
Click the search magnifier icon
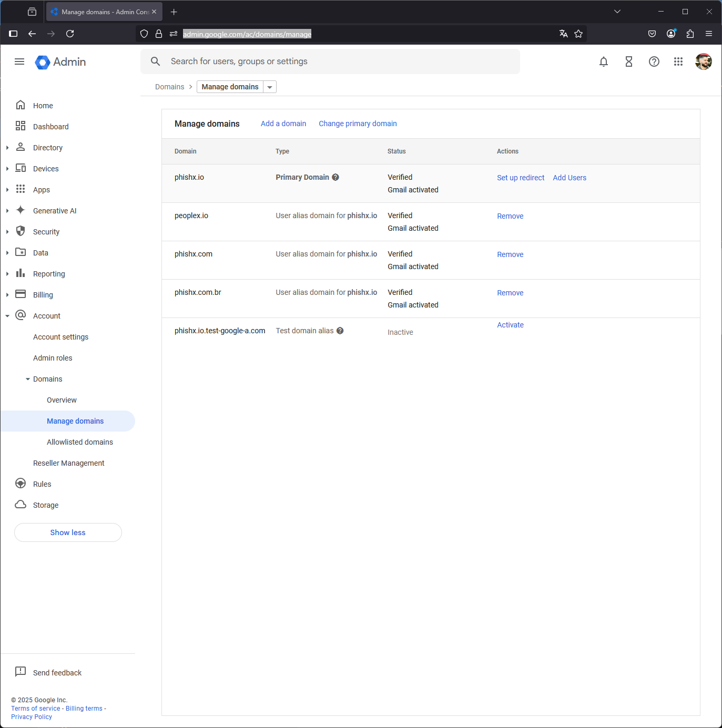point(156,61)
